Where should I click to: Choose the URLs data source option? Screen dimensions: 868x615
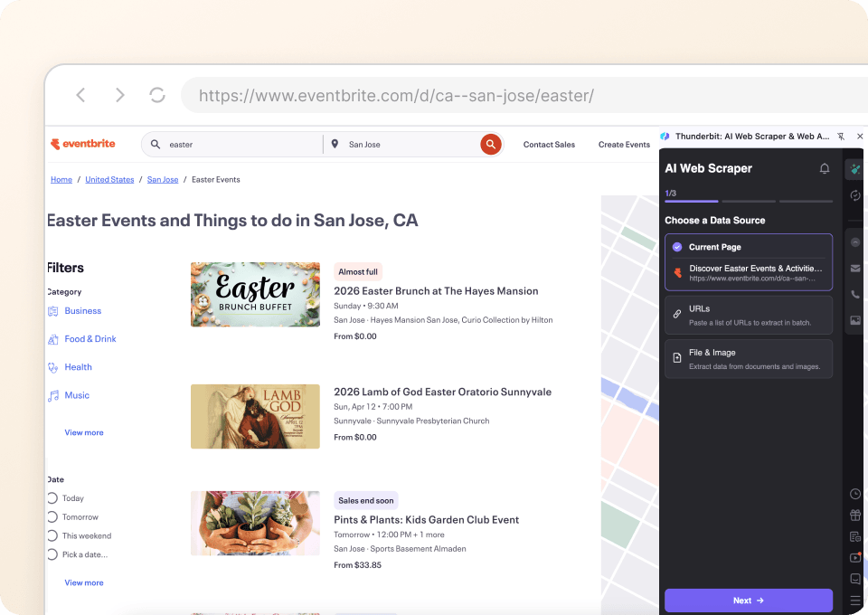point(748,315)
